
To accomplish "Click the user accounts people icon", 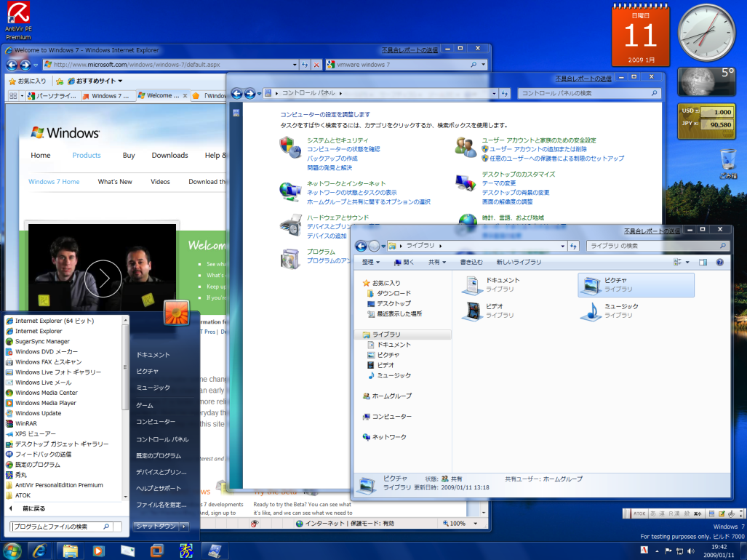I will (x=465, y=147).
